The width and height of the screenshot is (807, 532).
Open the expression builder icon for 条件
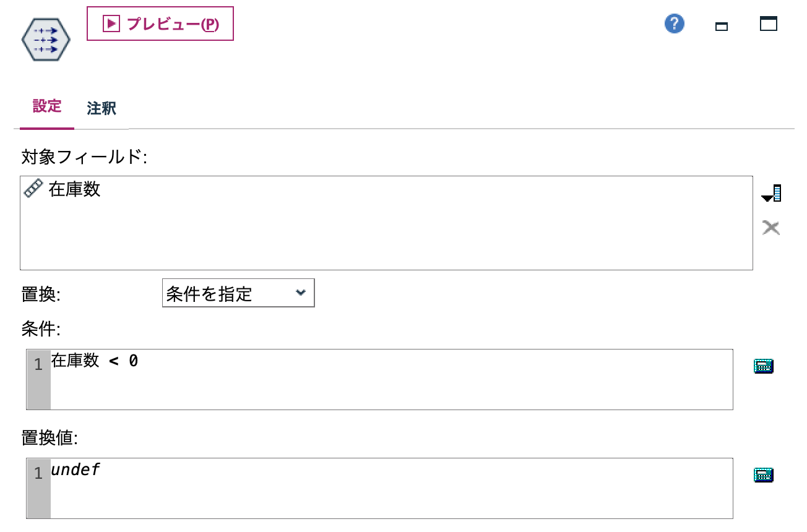764,366
